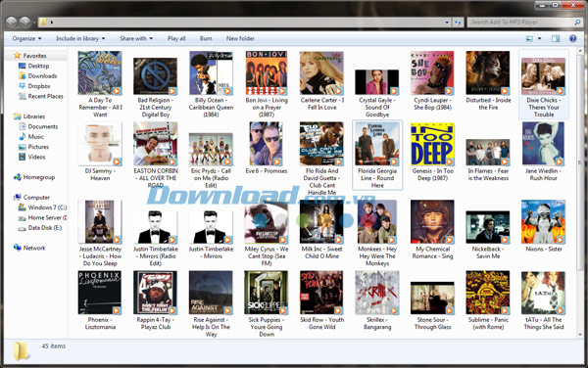The height and width of the screenshot is (368, 588).
Task: Open the Dropbox favorite
Action: 34,86
